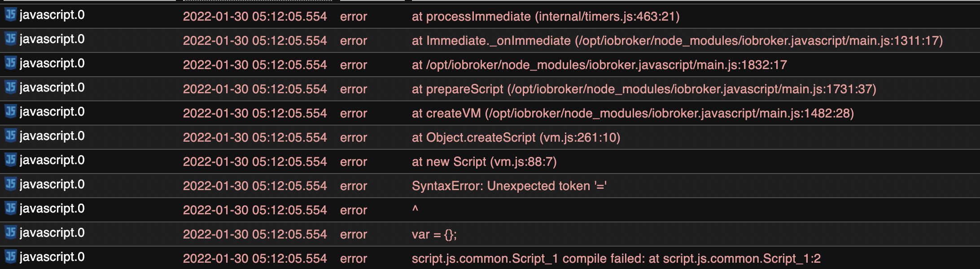
Task: Click the JS icon in the createVM row
Action: pyautogui.click(x=10, y=112)
